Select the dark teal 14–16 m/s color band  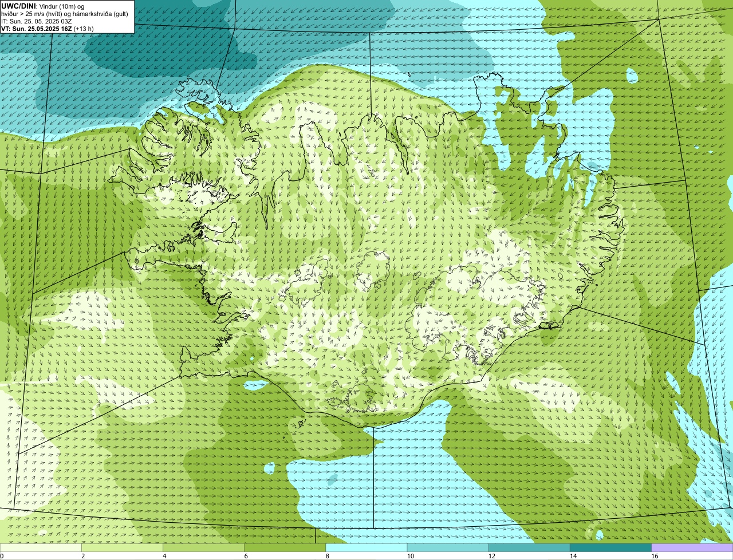pos(611,548)
